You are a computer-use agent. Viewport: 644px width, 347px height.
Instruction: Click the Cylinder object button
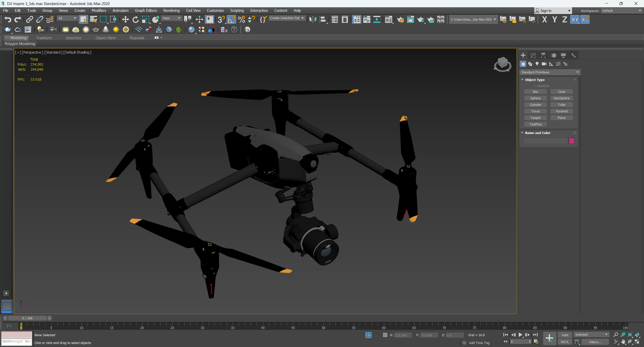click(535, 105)
